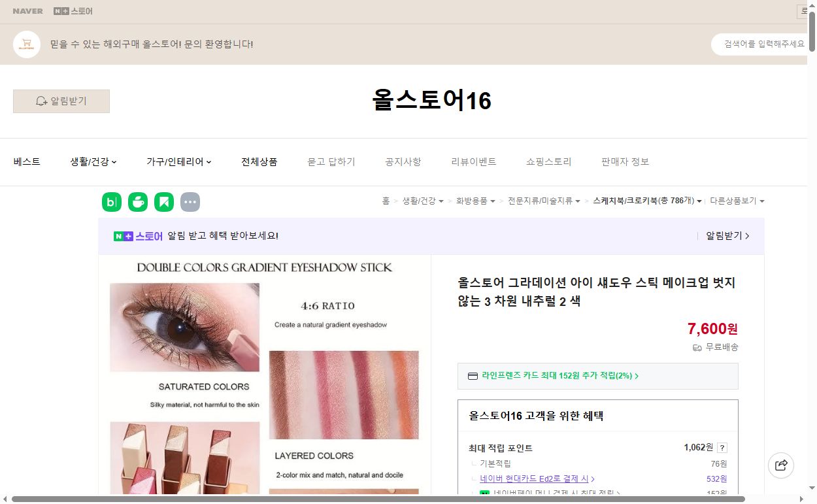This screenshot has width=817, height=504.
Task: Click the Naver Blog share icon
Action: 112,202
